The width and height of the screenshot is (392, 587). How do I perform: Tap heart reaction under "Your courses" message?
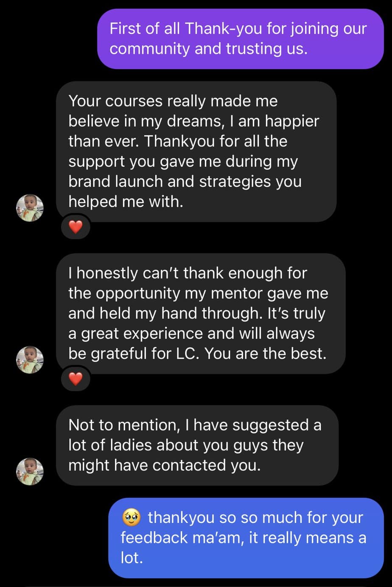[76, 227]
